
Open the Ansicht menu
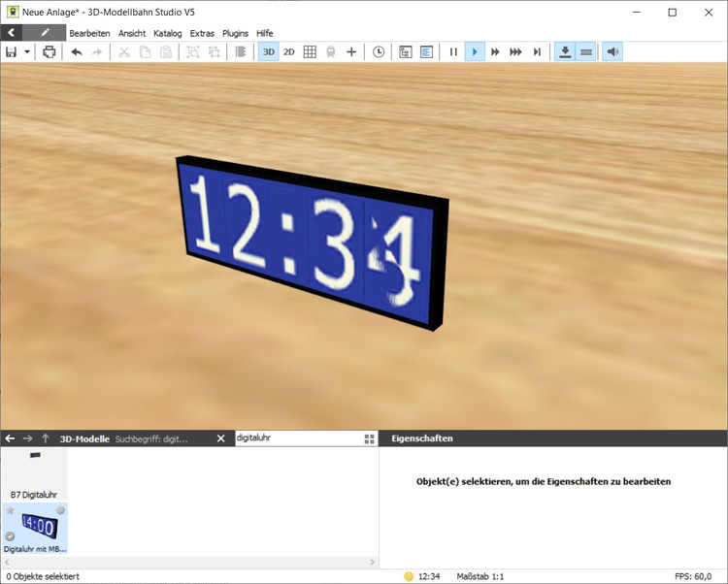[132, 33]
